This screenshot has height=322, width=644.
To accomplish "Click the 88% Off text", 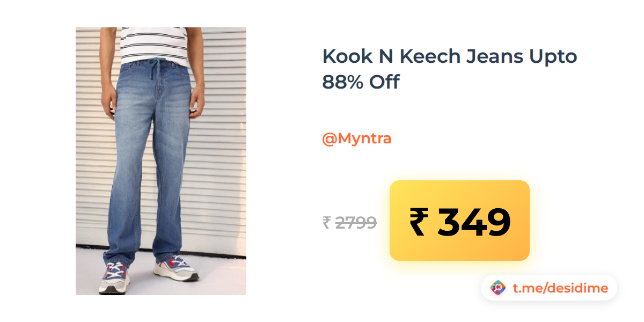I will coord(361,82).
